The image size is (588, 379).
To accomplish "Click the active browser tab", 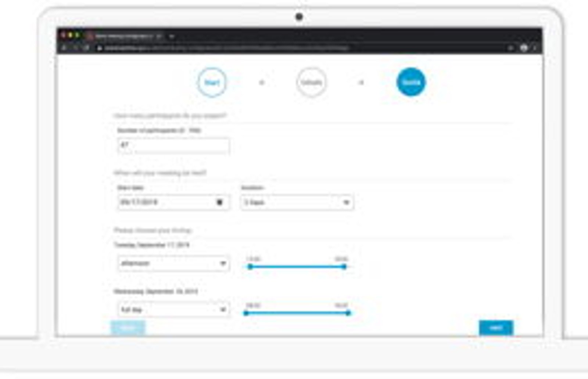I will point(125,36).
